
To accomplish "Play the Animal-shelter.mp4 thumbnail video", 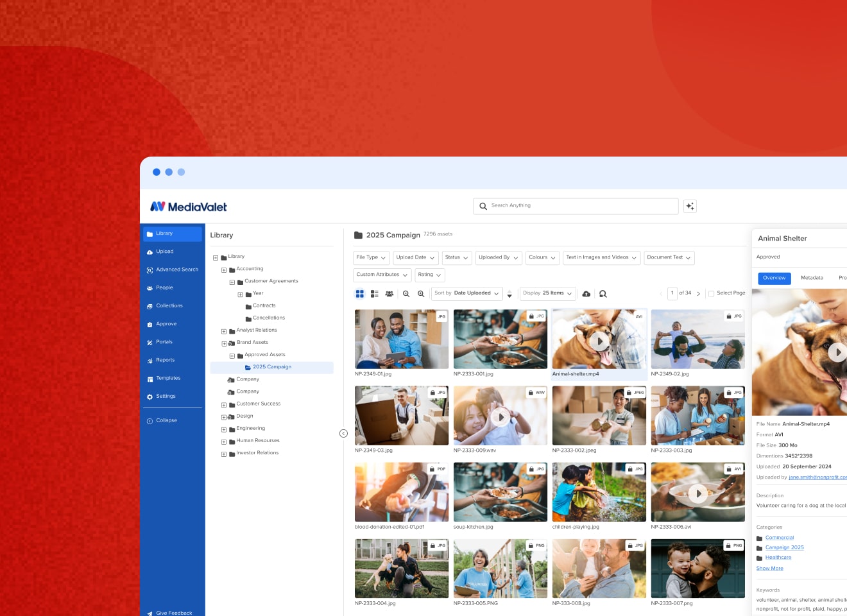I will coord(599,341).
